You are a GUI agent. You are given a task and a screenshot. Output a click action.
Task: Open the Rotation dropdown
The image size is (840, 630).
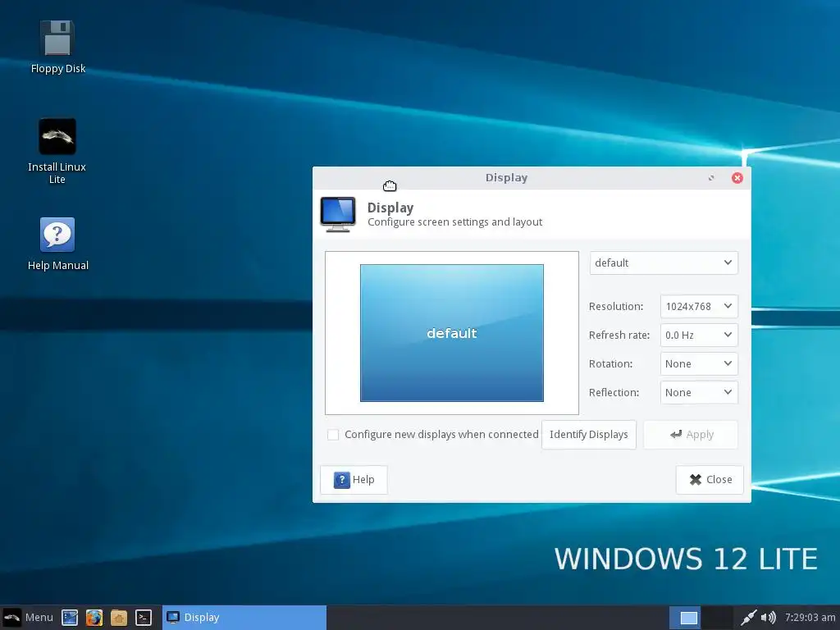(699, 363)
